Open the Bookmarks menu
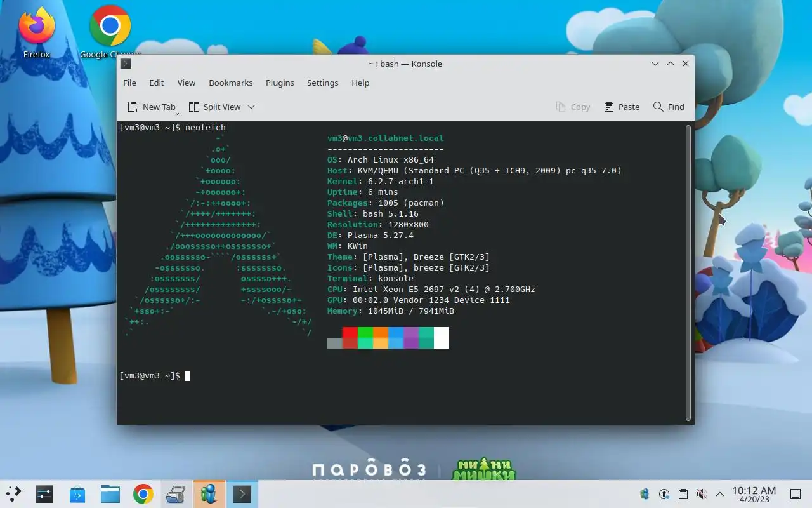The height and width of the screenshot is (508, 812). 231,83
